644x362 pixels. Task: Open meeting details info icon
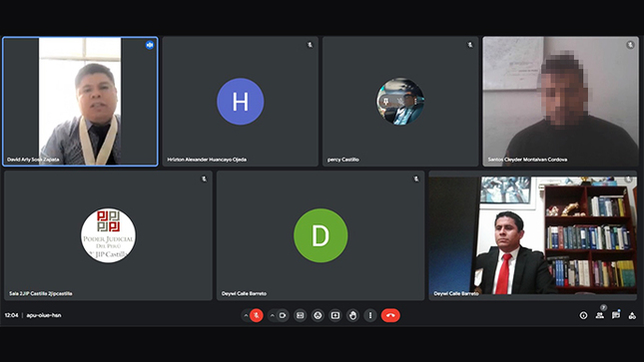(583, 315)
